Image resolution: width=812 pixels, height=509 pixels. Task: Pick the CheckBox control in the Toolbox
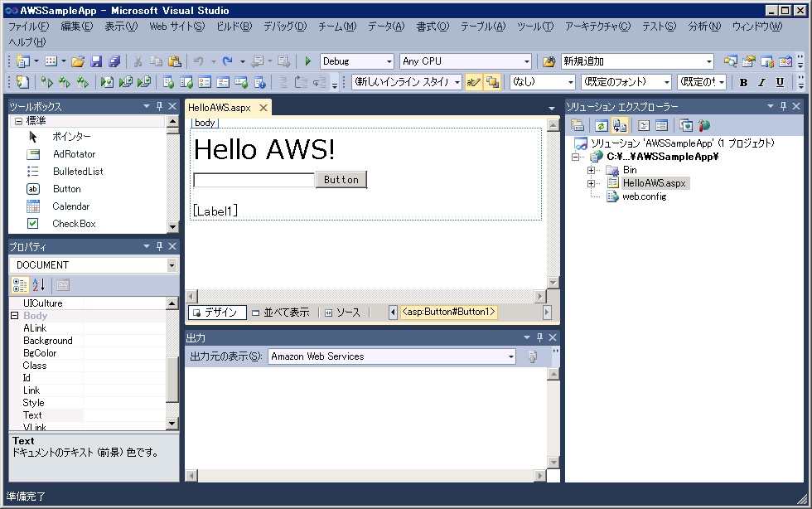(74, 224)
